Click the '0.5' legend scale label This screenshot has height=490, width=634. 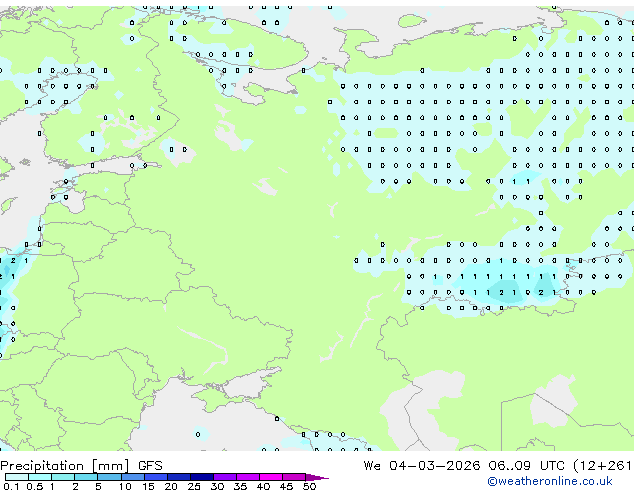[35, 486]
